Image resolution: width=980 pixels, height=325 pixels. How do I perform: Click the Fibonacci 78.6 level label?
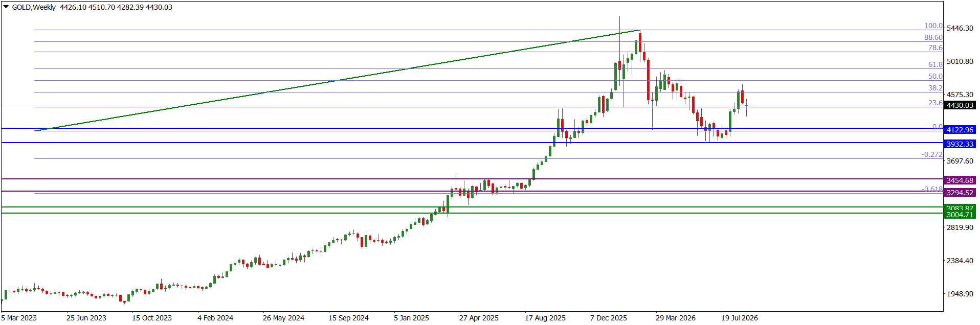click(936, 48)
